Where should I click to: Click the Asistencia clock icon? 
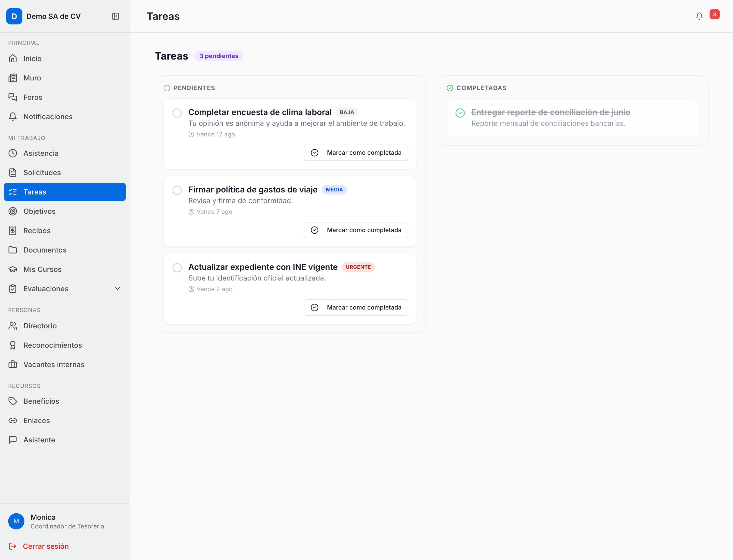[13, 153]
